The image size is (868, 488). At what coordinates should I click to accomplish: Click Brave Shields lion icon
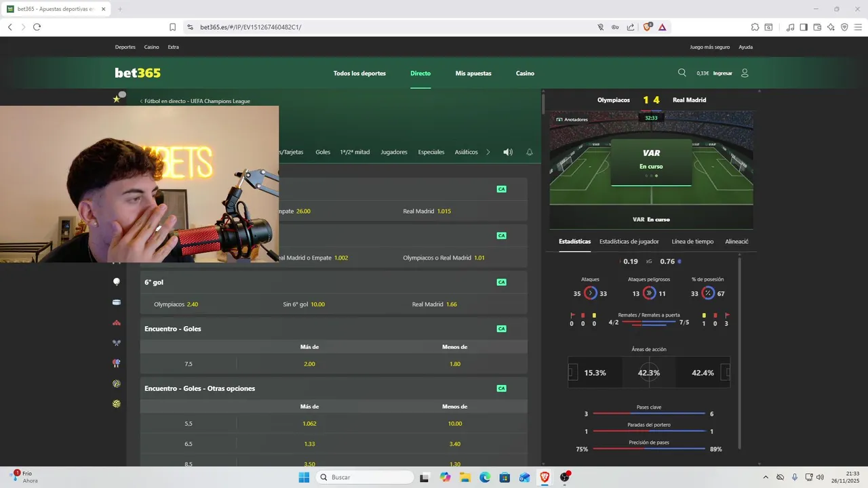click(646, 27)
